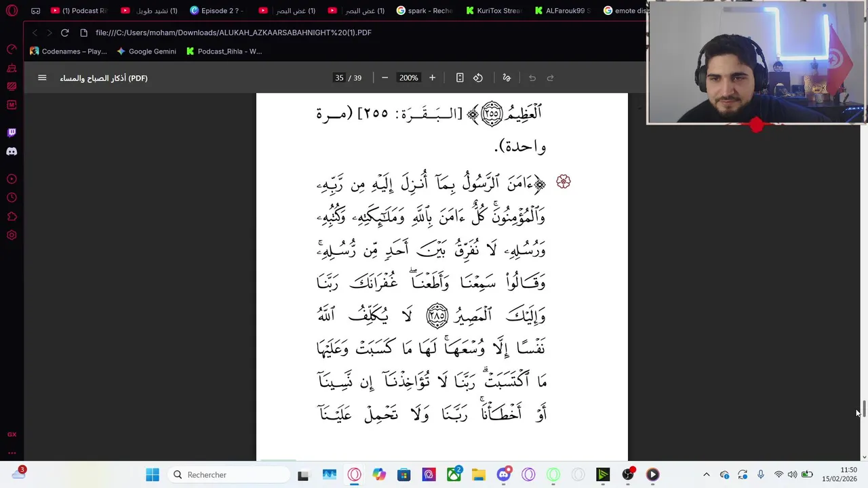
Task: Open the Copilot app from the taskbar
Action: [x=379, y=475]
